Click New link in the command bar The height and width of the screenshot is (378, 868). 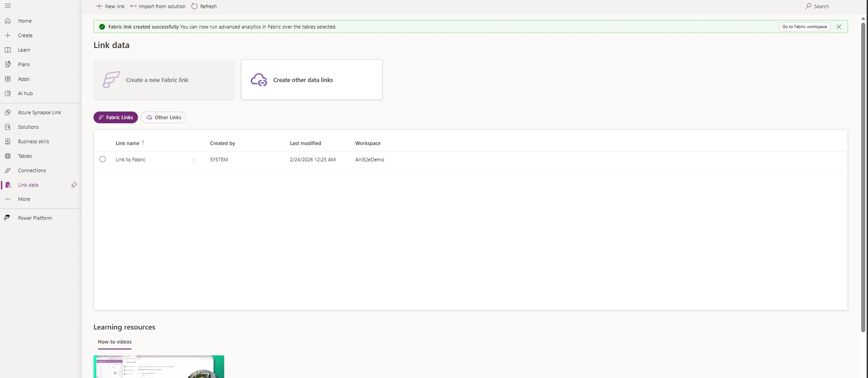pyautogui.click(x=110, y=6)
